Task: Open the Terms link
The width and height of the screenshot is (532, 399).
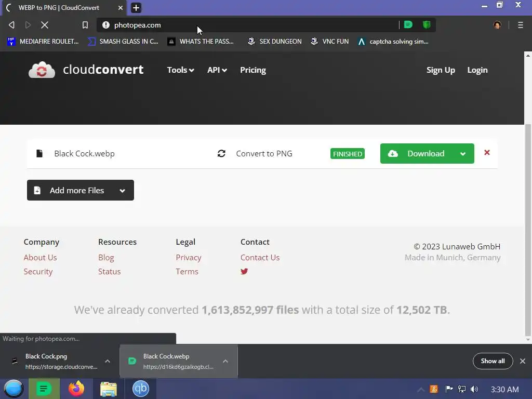Action: [x=187, y=271]
